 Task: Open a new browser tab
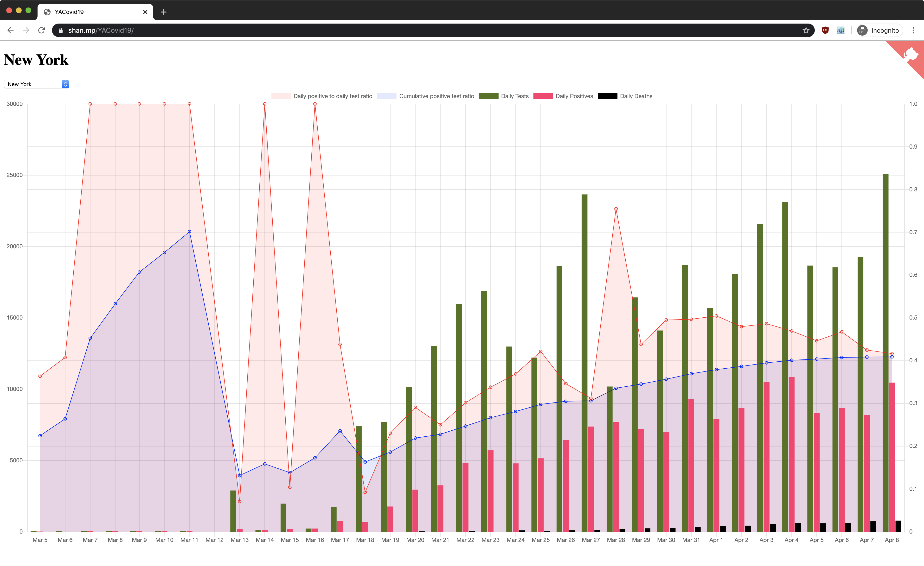pos(163,12)
